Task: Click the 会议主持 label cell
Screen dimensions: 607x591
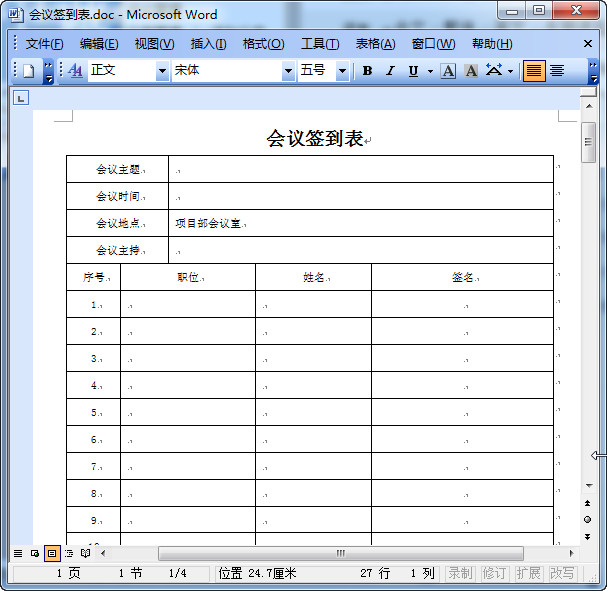Action: [118, 250]
